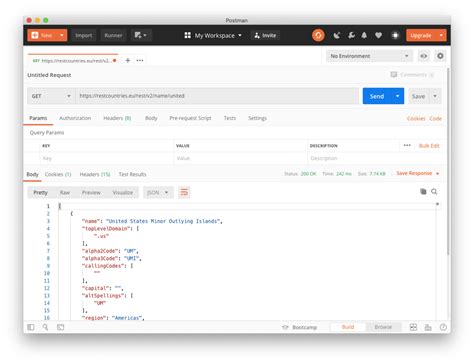The height and width of the screenshot is (364, 474).
Task: Open the capture requests satellite icon
Action: click(x=337, y=35)
